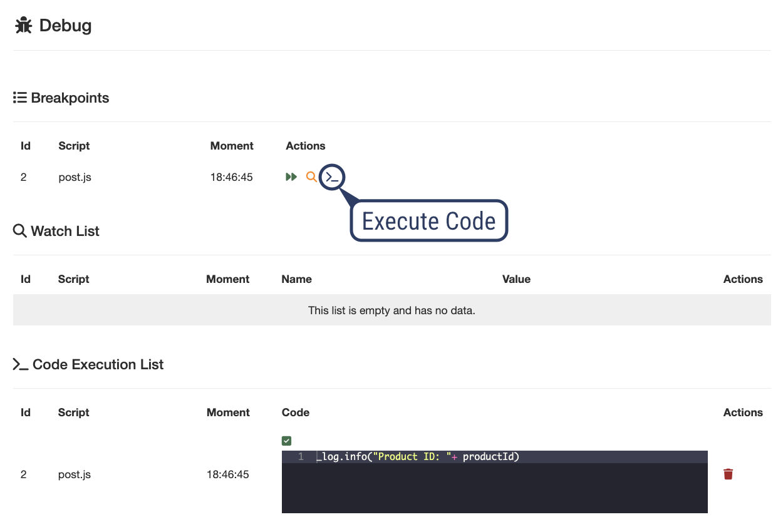Image resolution: width=783 pixels, height=532 pixels.
Task: Click Moment column header in Breakpoints table
Action: click(232, 146)
